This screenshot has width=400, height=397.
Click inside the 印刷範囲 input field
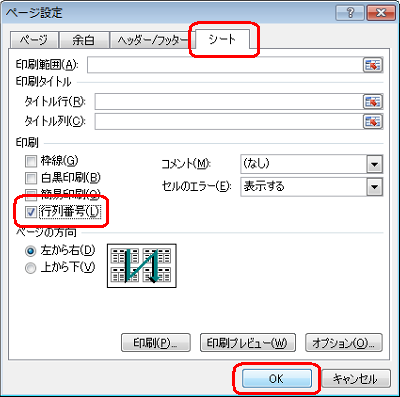pyautogui.click(x=225, y=65)
